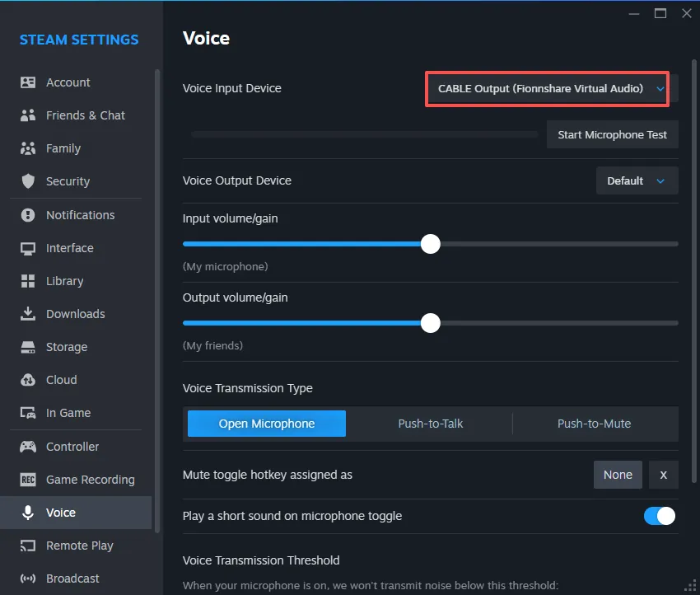Select Push-to-Talk transmission type
The width and height of the screenshot is (700, 595).
pyautogui.click(x=430, y=424)
